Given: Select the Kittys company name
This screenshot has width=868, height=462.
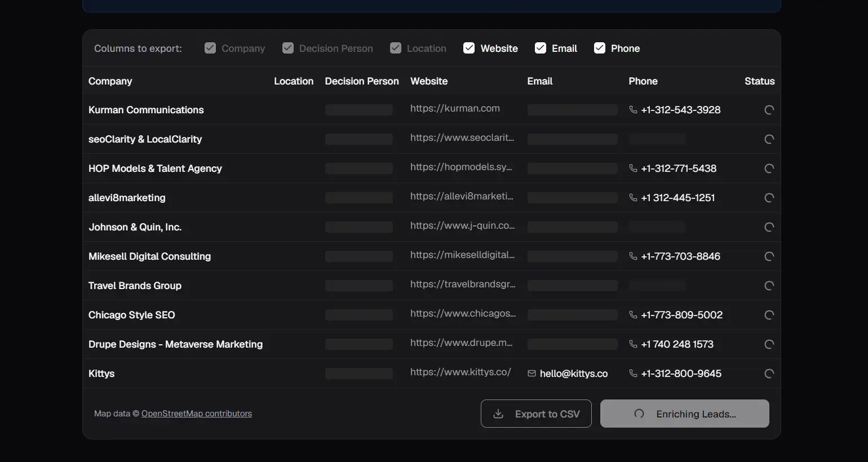Looking at the screenshot, I should [x=101, y=374].
